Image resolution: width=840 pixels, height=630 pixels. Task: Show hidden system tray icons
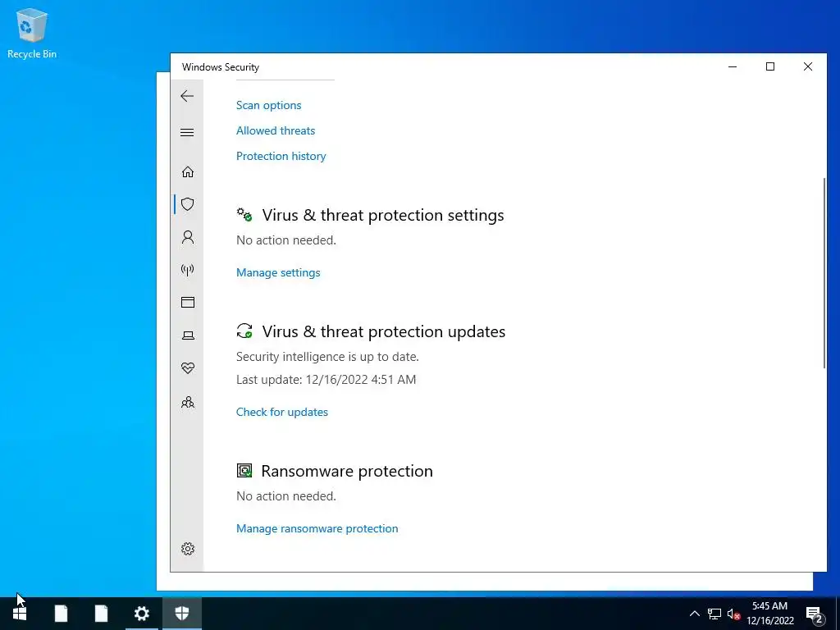point(694,614)
